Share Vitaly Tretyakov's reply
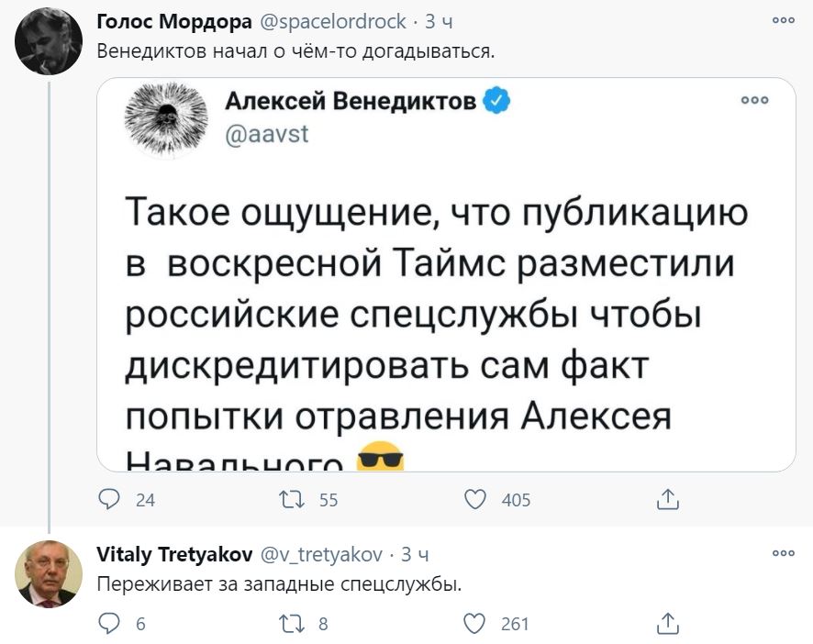Image resolution: width=813 pixels, height=644 pixels. point(668,624)
